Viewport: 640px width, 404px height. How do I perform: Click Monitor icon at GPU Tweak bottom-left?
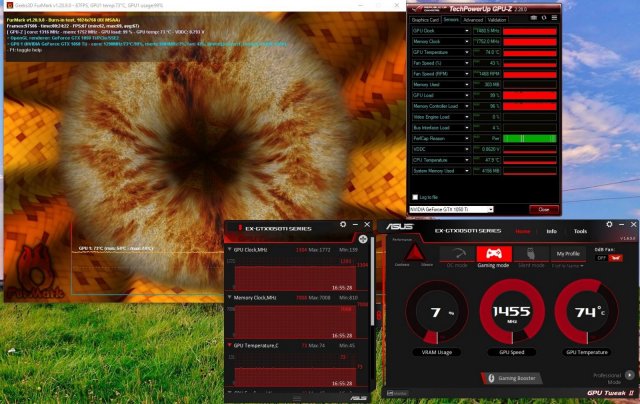click(x=397, y=393)
